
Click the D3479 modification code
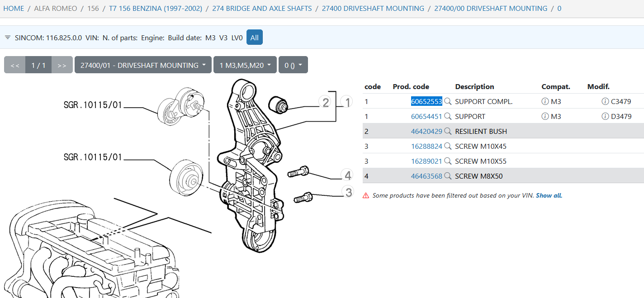[x=621, y=116]
